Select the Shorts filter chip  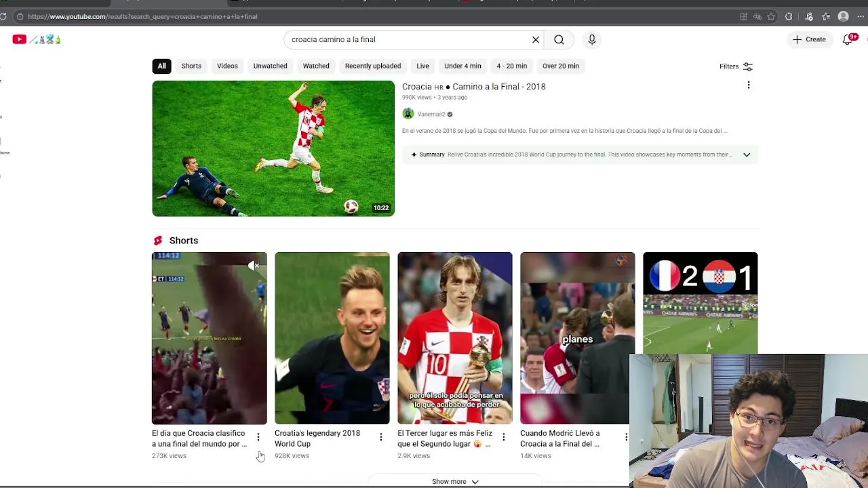point(191,66)
